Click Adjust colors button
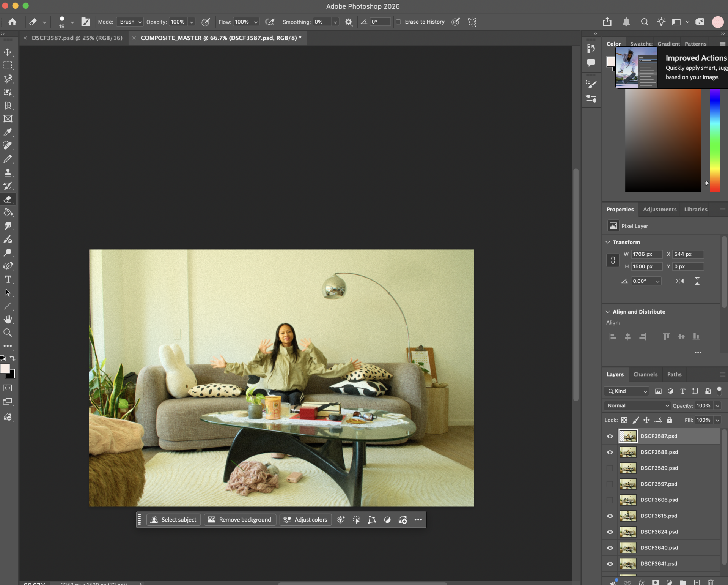 point(305,520)
